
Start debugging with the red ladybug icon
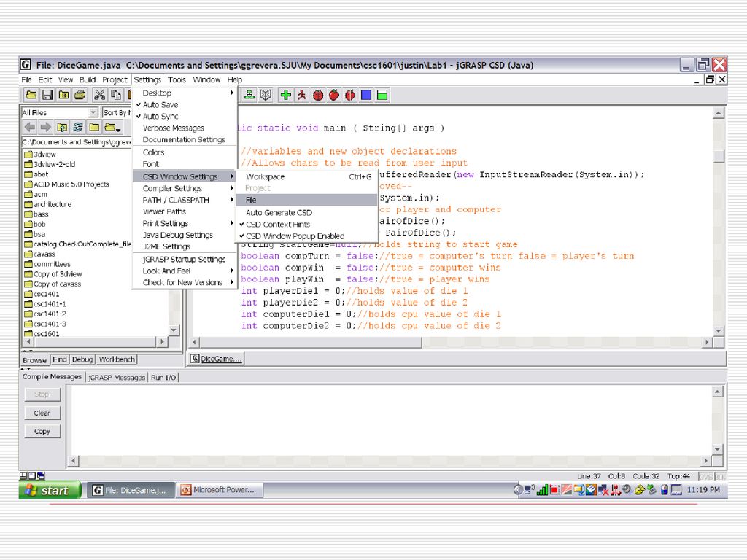pyautogui.click(x=318, y=95)
